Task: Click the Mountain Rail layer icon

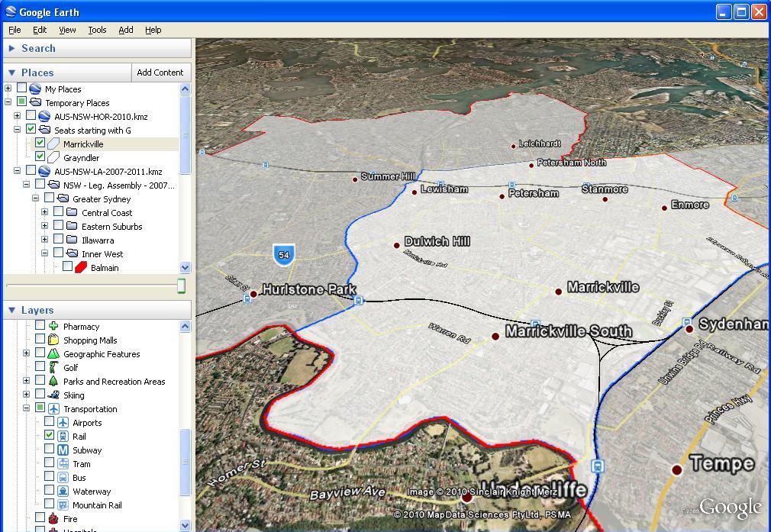Action: [x=63, y=505]
